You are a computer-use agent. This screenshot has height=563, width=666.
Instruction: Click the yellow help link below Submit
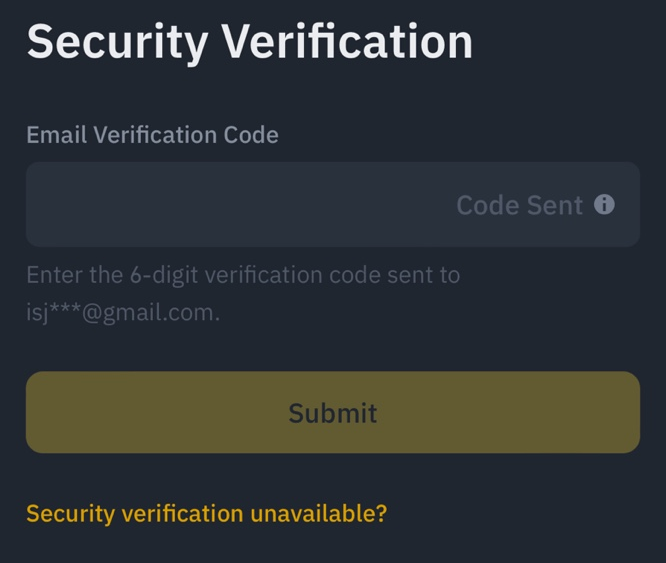pyautogui.click(x=207, y=514)
